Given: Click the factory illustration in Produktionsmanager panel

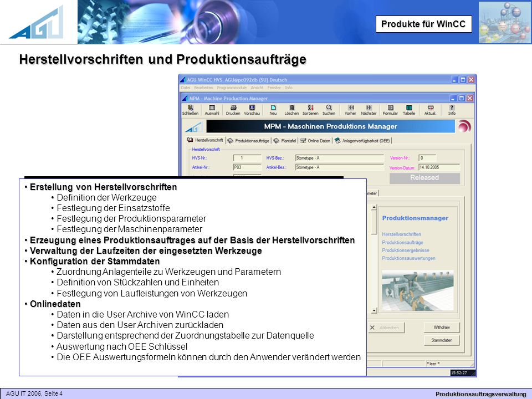Looking at the screenshot, I should point(418,290).
